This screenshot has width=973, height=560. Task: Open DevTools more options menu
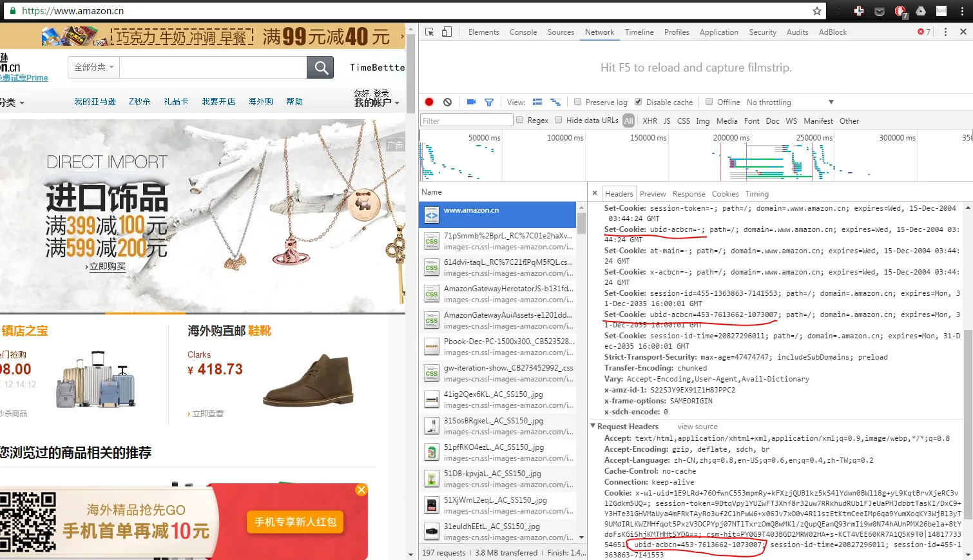[945, 32]
